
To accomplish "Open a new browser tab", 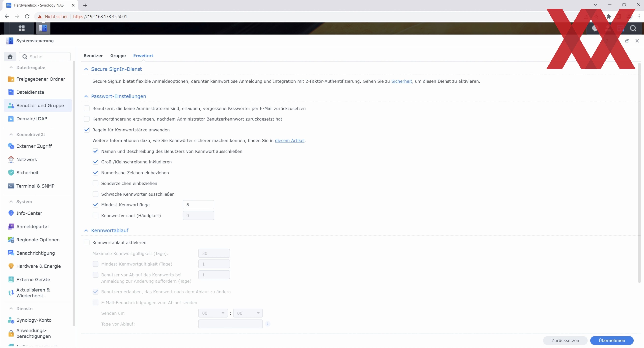I will (x=85, y=5).
